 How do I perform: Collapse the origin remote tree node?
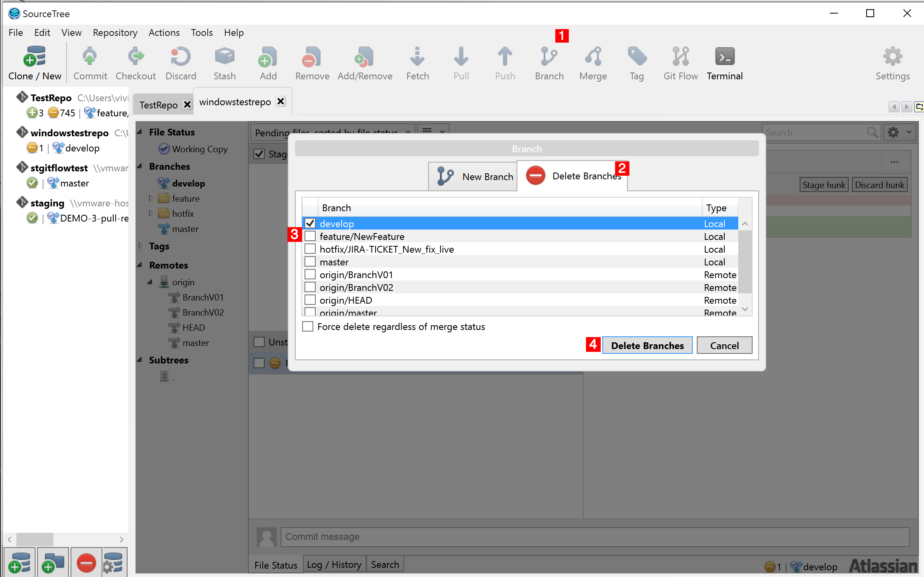[x=150, y=282]
